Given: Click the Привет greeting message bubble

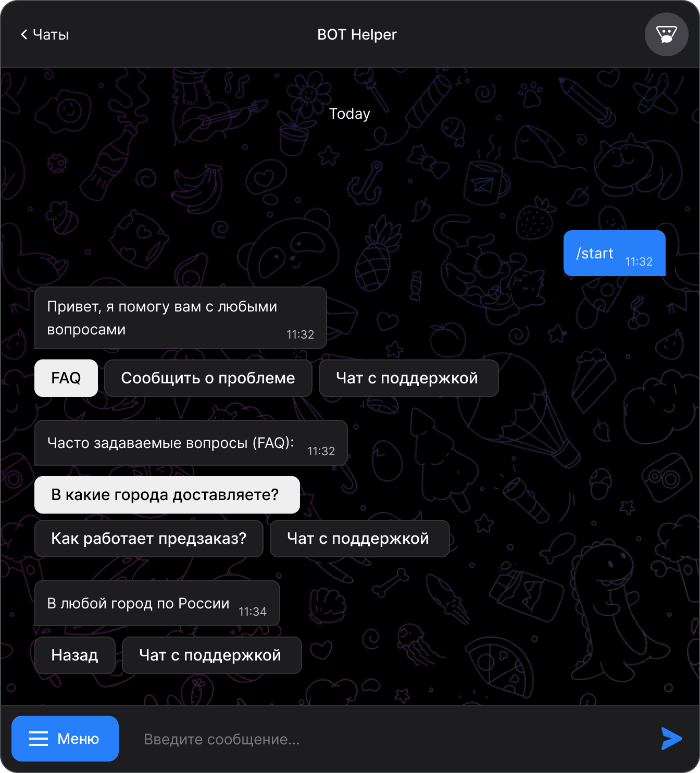Looking at the screenshot, I should pos(181,318).
